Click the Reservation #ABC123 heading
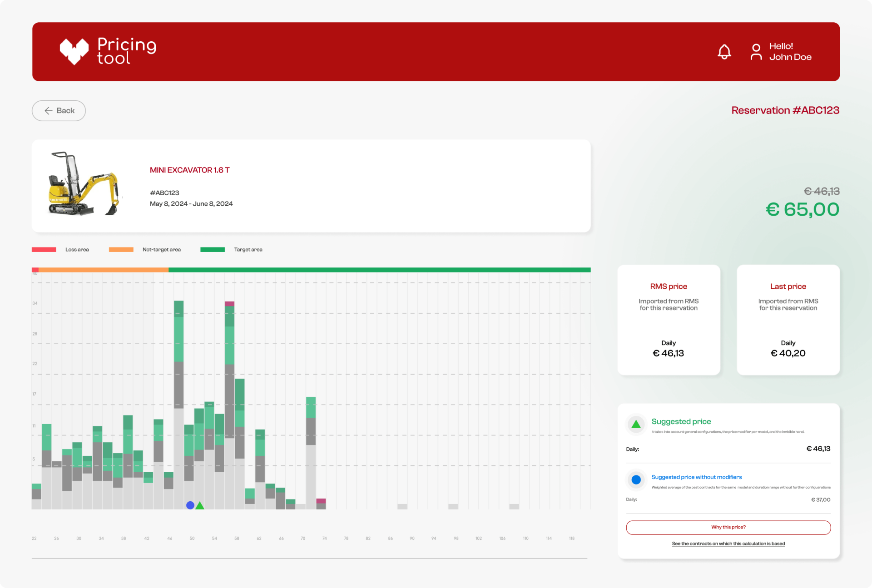 click(785, 110)
